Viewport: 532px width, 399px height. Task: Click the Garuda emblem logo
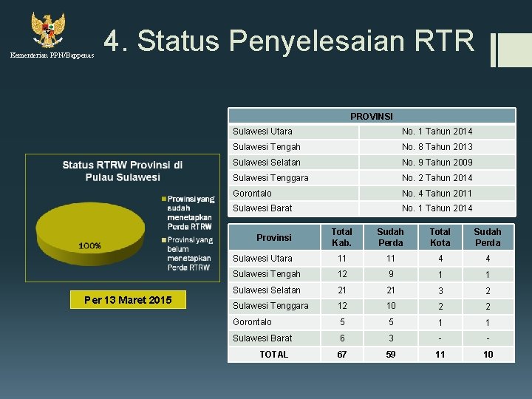48,30
